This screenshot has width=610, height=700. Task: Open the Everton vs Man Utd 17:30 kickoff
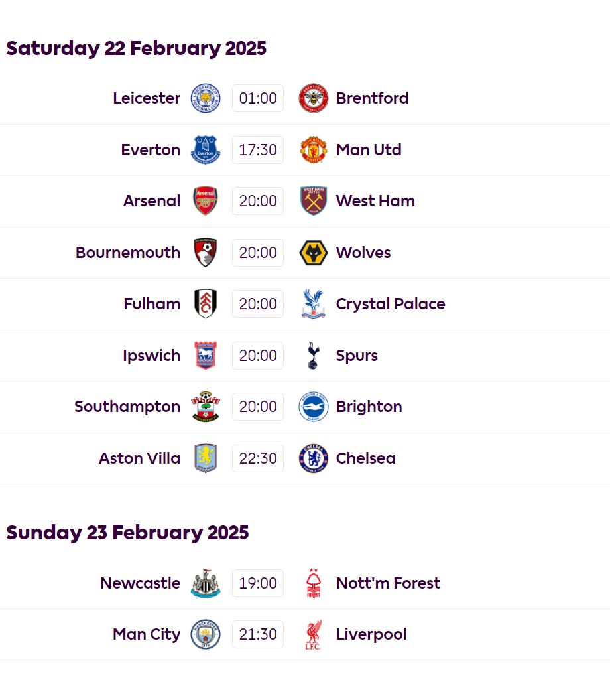(258, 149)
